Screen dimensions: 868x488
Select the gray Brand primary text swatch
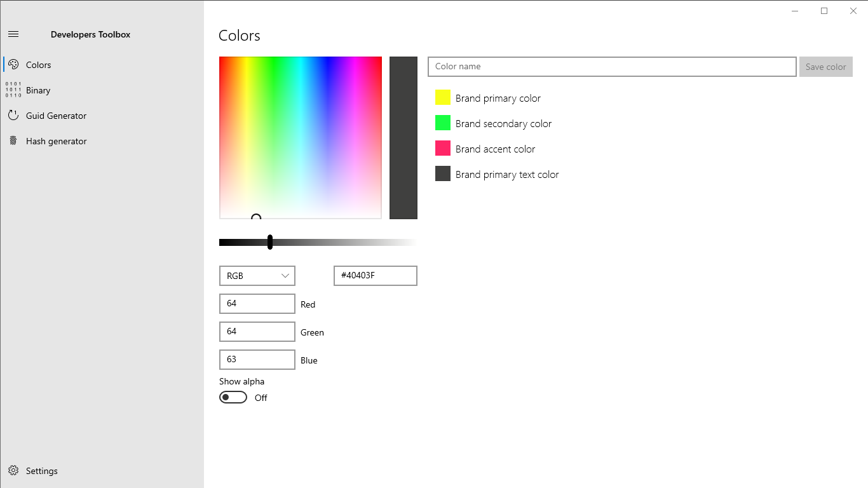coord(443,173)
